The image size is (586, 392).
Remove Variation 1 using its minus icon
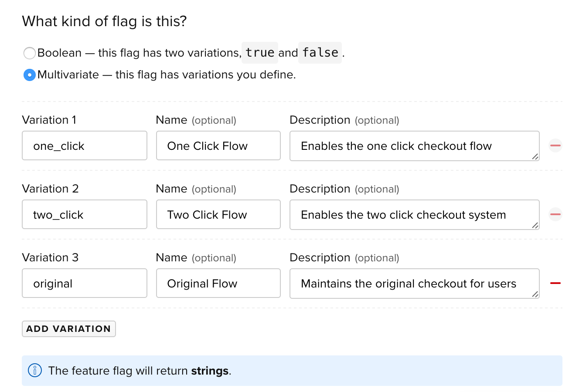pyautogui.click(x=555, y=146)
